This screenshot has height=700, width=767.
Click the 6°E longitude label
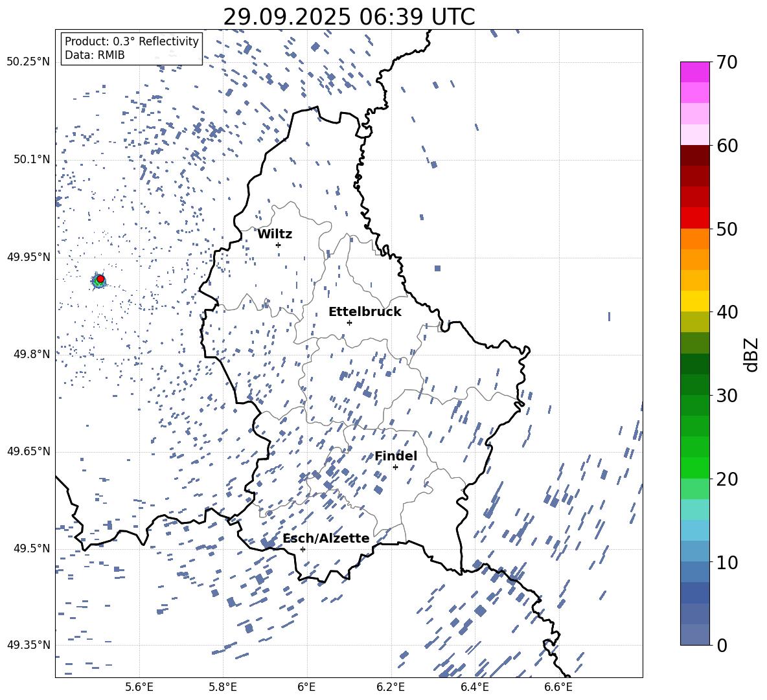[x=306, y=687]
